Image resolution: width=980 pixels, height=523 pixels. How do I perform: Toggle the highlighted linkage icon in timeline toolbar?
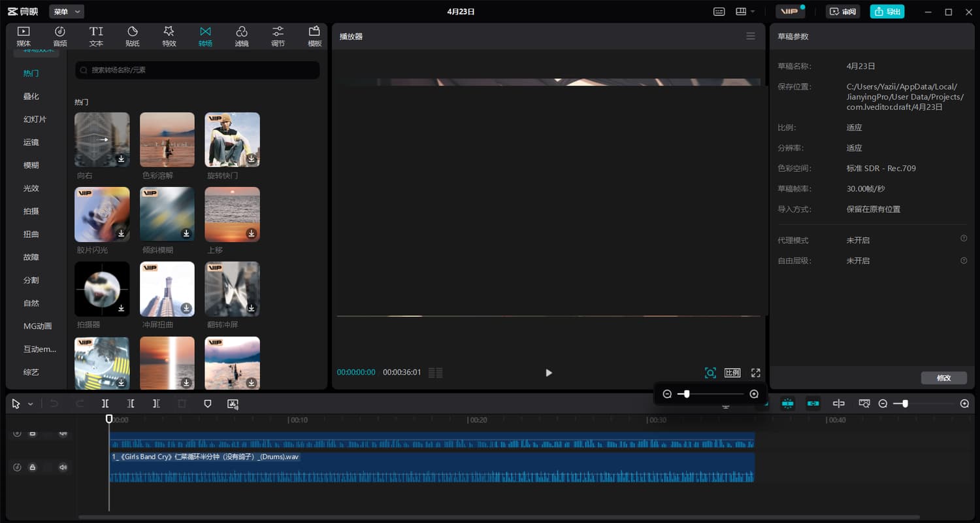pos(813,404)
